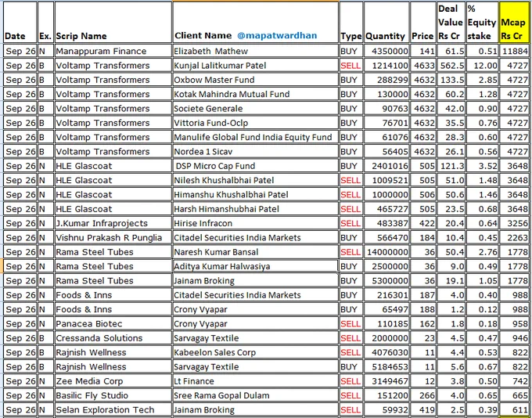Click the Societe Generale cell
The height and width of the screenshot is (418, 532).
[256, 109]
